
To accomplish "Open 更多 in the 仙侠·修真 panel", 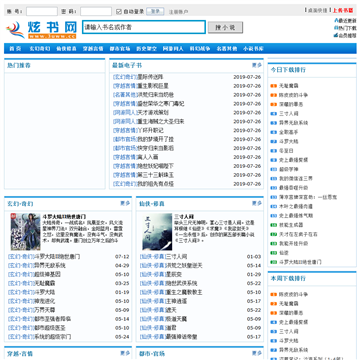I will click(257, 203).
